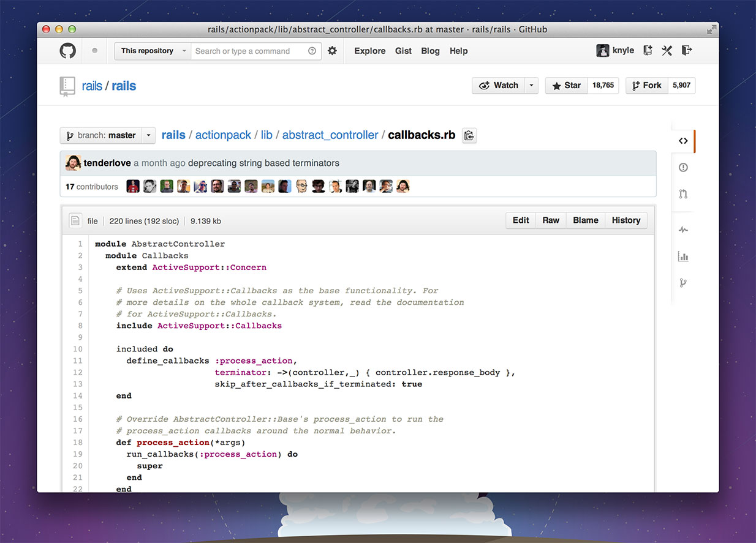Open the Issues sidebar icon
Screen dimensions: 756x543
coord(683,168)
